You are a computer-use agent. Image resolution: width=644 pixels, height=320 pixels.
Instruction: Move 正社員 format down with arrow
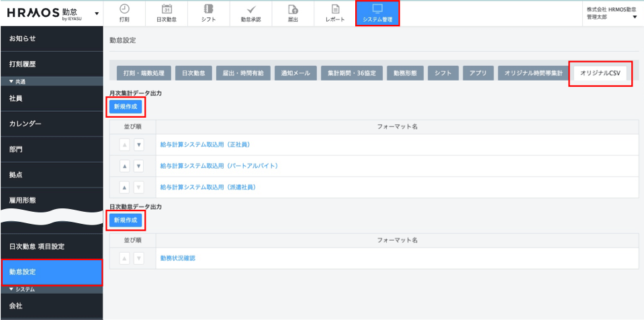tap(138, 145)
